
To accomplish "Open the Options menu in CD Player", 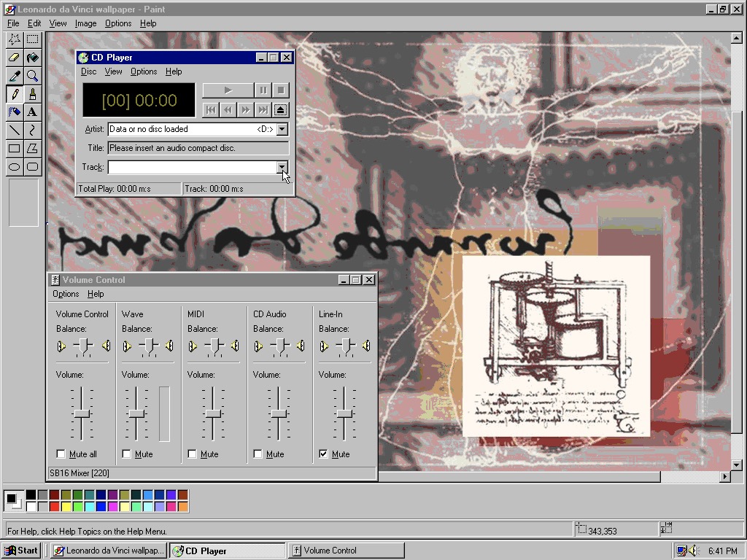I will [x=144, y=71].
